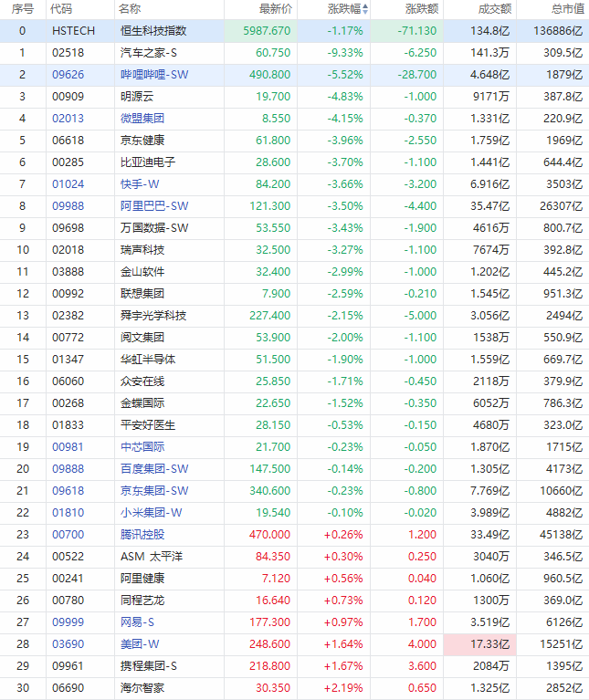Open stock code 03690 link
Screen dimensions: 589x700
[x=68, y=643]
